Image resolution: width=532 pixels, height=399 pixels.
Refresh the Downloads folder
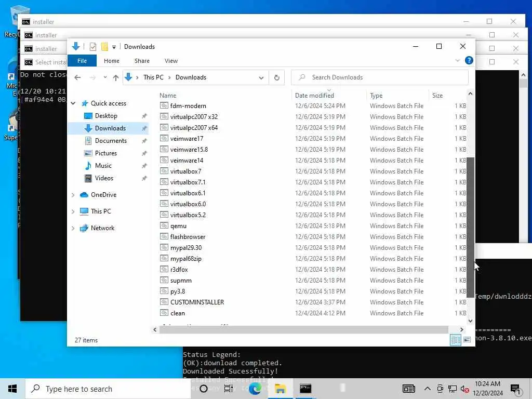click(276, 78)
